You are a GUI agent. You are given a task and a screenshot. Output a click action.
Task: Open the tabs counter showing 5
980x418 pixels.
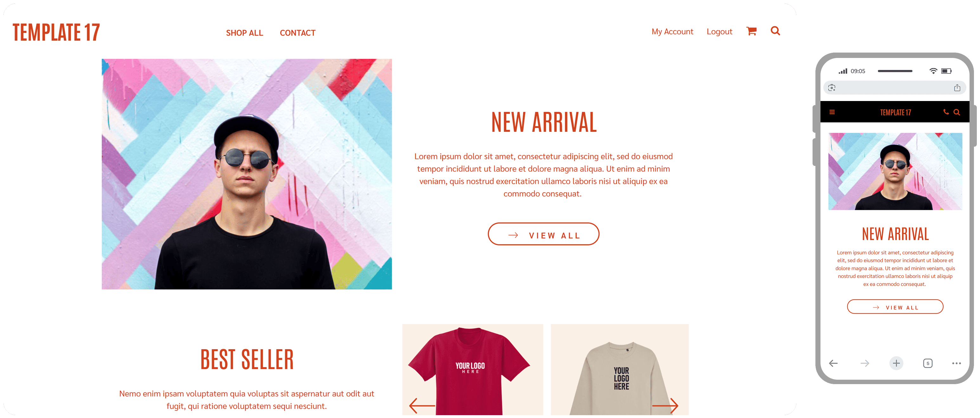point(928,363)
